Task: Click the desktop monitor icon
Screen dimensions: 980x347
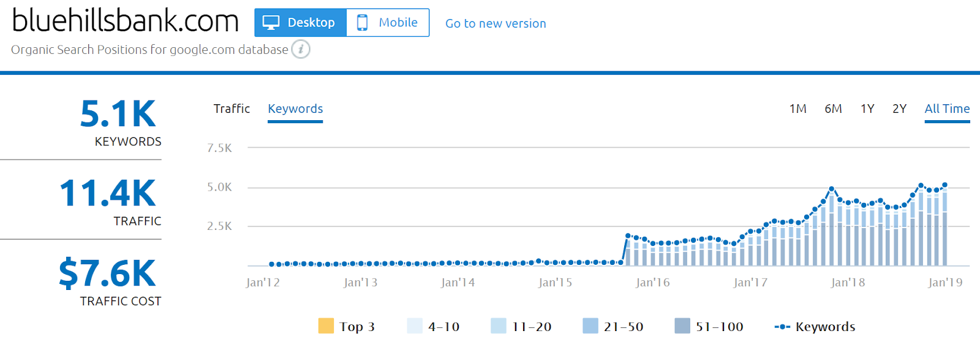Action: pyautogui.click(x=271, y=23)
